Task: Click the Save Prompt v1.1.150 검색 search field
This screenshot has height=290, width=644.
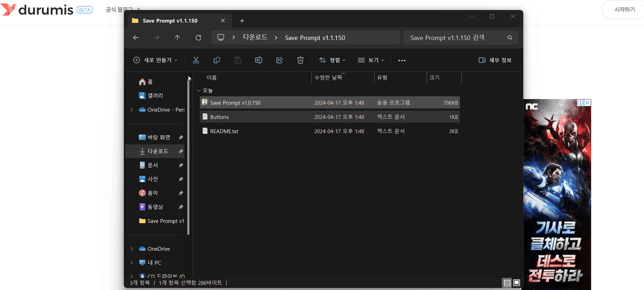Action: tap(461, 38)
